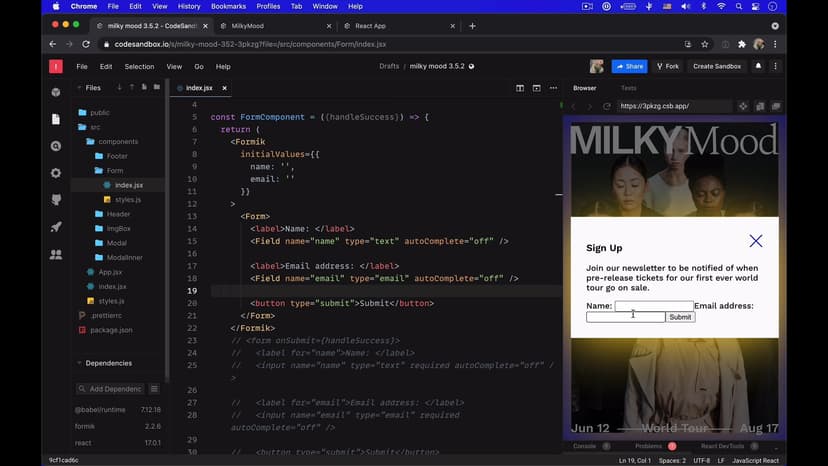Switch to the Tests tab
Image resolution: width=828 pixels, height=466 pixels.
tap(628, 88)
